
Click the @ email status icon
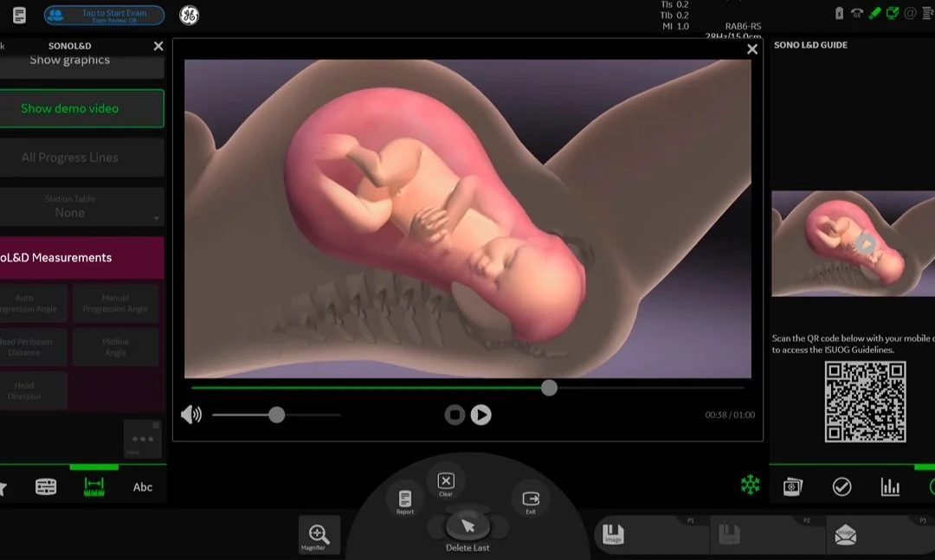coord(910,13)
